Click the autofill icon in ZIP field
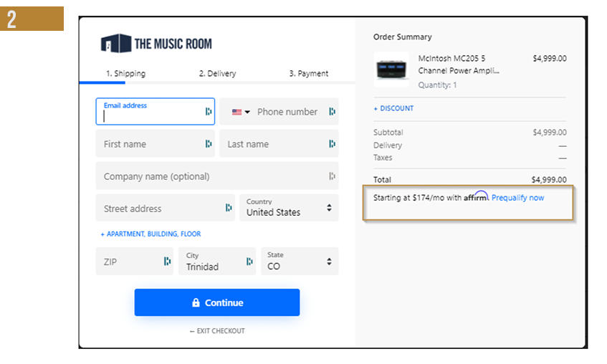607x364 pixels. click(166, 262)
